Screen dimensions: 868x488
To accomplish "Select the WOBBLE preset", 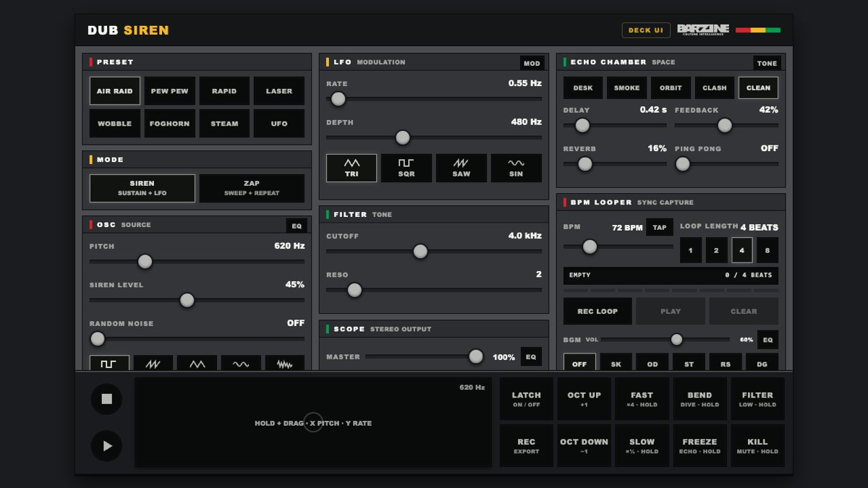I will click(115, 124).
